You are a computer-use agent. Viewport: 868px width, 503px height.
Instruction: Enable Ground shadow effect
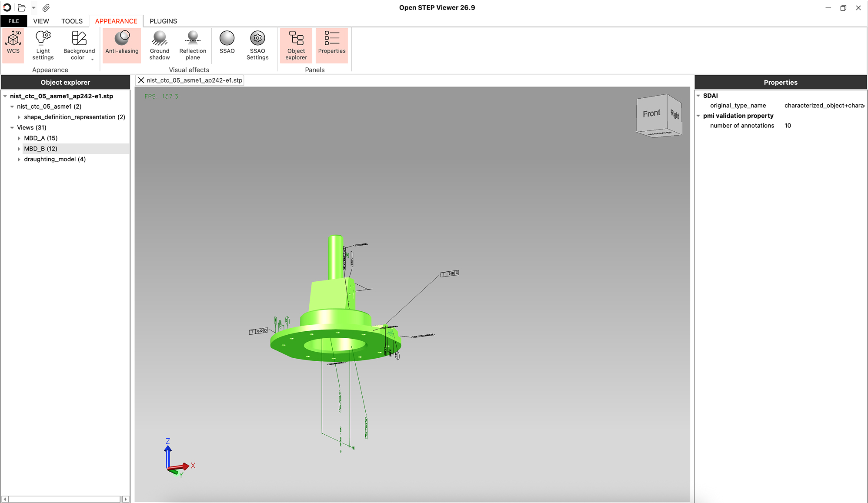(x=160, y=45)
